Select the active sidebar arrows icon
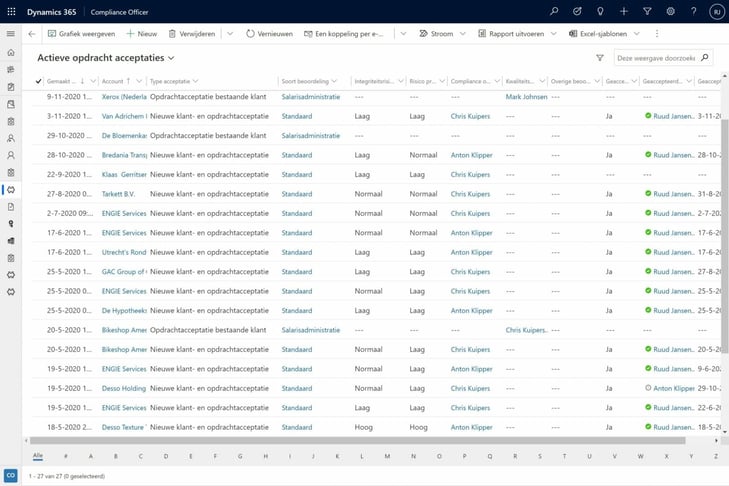This screenshot has width=729, height=486. [11, 190]
